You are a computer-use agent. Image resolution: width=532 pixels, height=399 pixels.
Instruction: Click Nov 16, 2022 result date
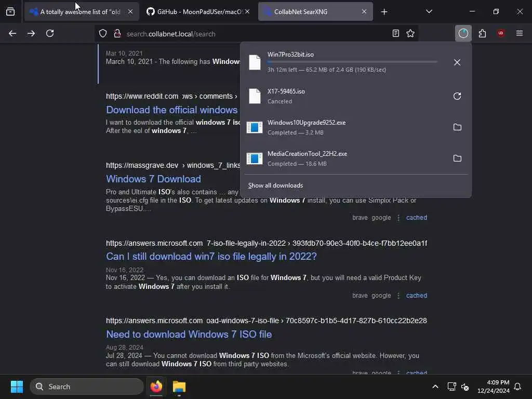pos(125,270)
